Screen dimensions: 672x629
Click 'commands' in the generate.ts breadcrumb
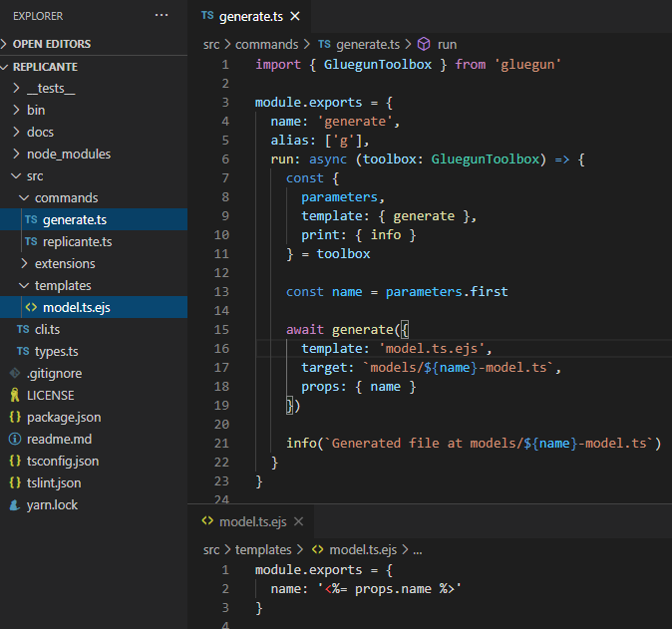tap(266, 45)
